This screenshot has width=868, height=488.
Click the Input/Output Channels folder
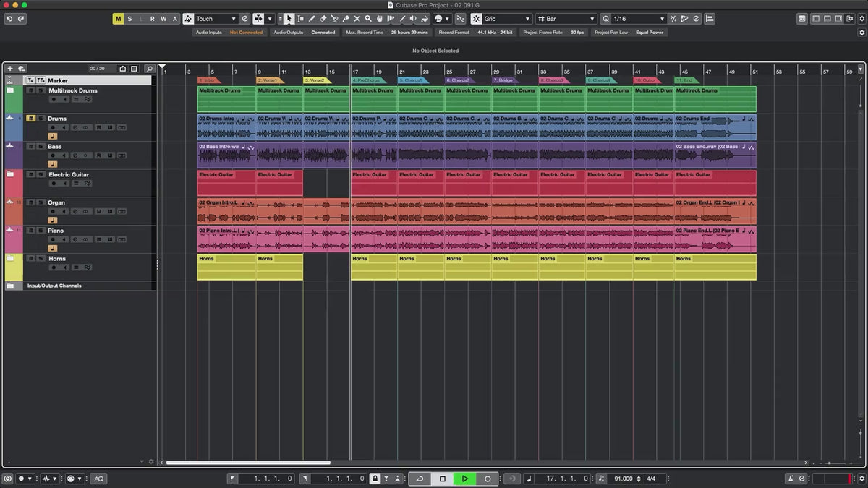[x=54, y=286]
